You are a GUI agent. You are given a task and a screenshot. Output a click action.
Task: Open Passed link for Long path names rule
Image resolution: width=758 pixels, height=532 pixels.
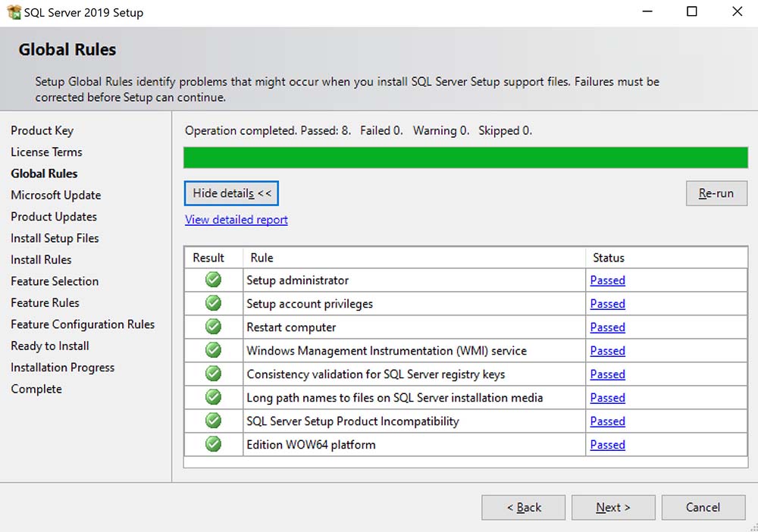coord(607,398)
